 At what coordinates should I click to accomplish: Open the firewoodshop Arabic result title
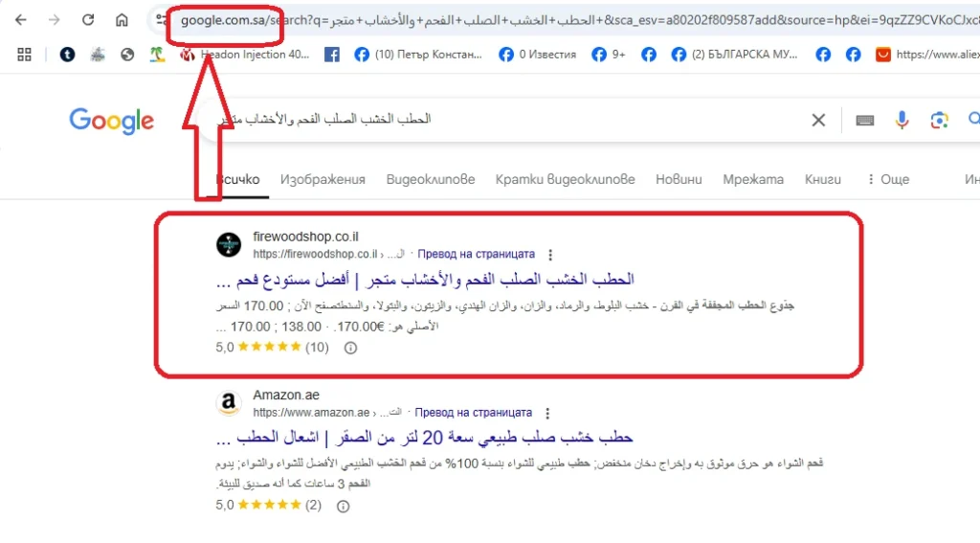click(425, 279)
